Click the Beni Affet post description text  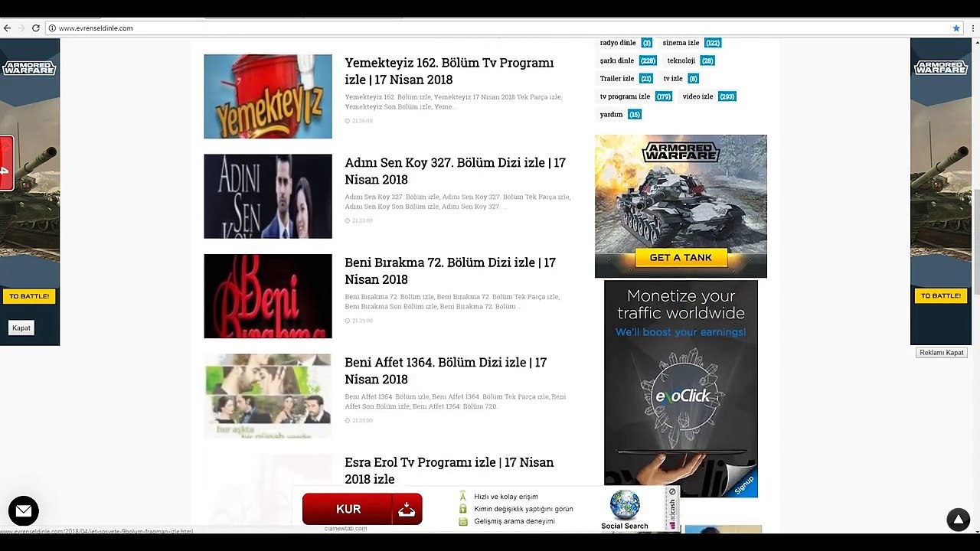[x=456, y=402]
